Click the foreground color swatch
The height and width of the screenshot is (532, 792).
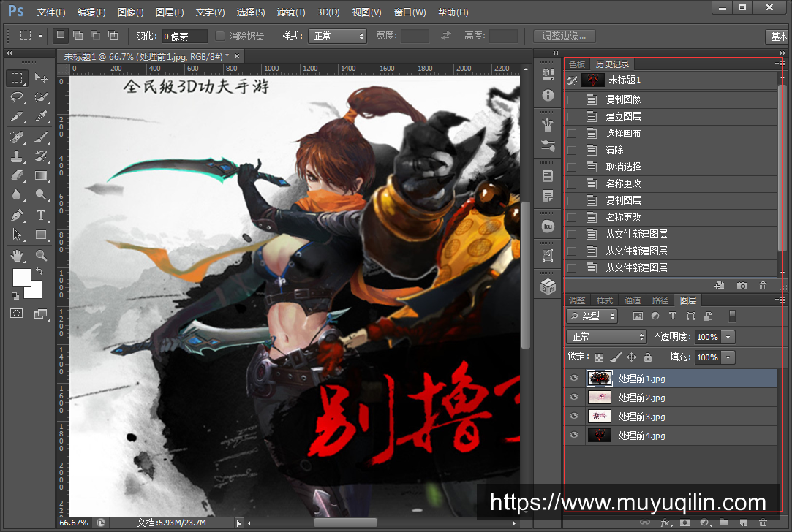tap(22, 278)
